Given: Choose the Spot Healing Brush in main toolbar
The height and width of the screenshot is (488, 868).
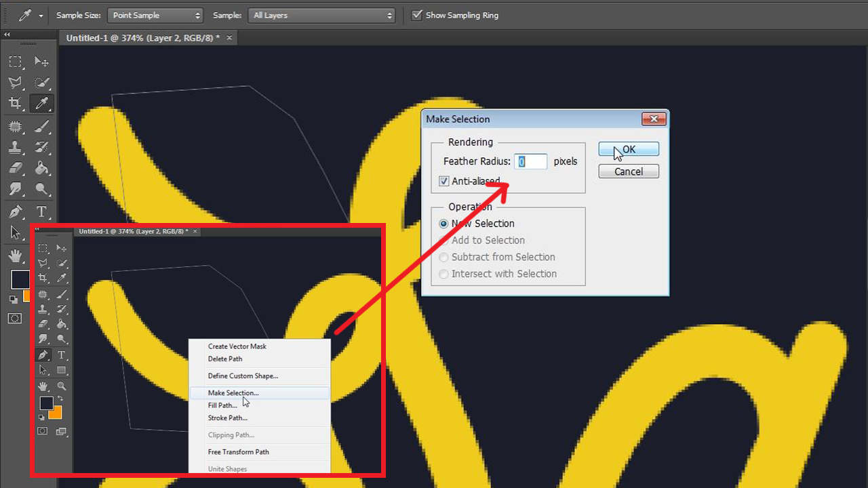Looking at the screenshot, I should 15,127.
